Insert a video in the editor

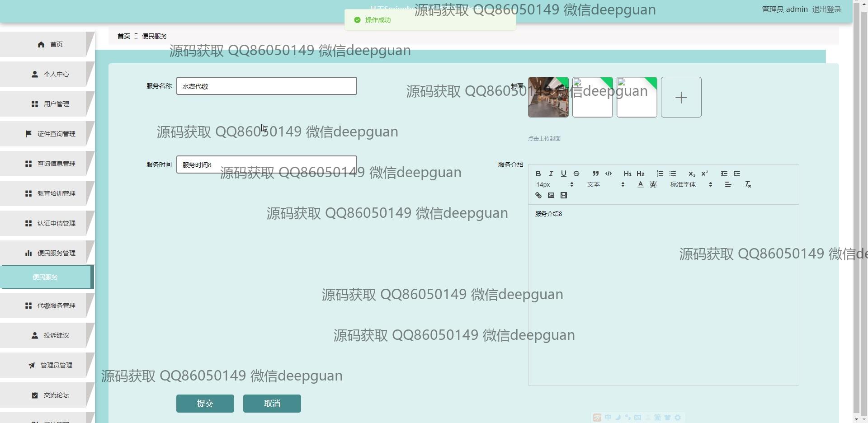(x=563, y=195)
